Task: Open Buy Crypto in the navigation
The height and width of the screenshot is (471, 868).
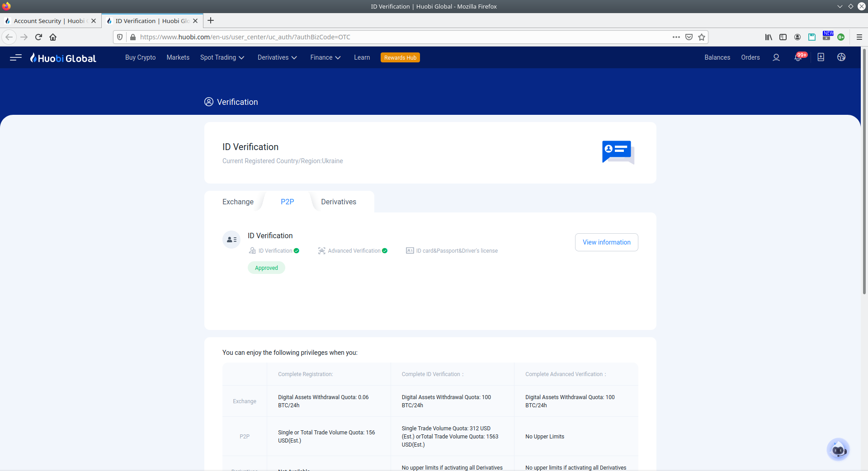Action: [140, 57]
